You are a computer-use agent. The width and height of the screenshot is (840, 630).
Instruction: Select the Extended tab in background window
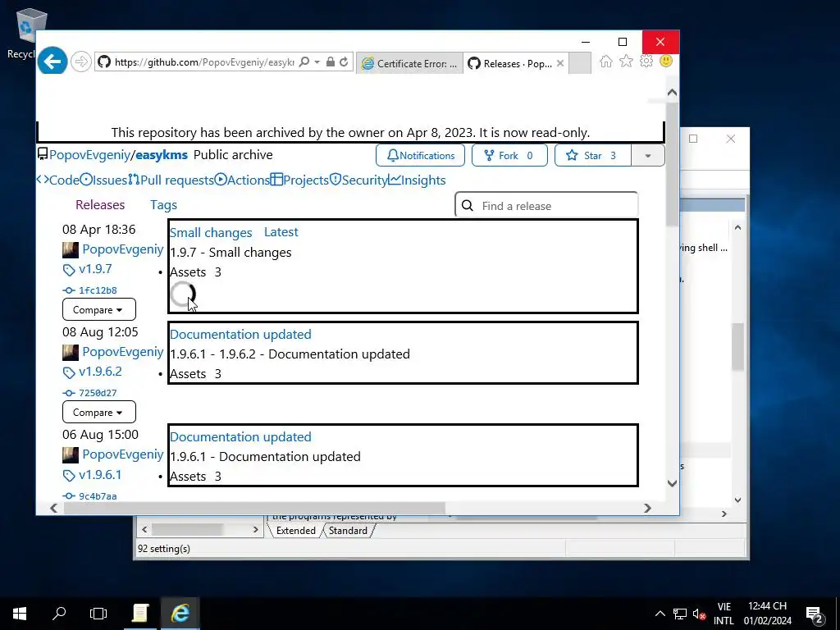295,531
